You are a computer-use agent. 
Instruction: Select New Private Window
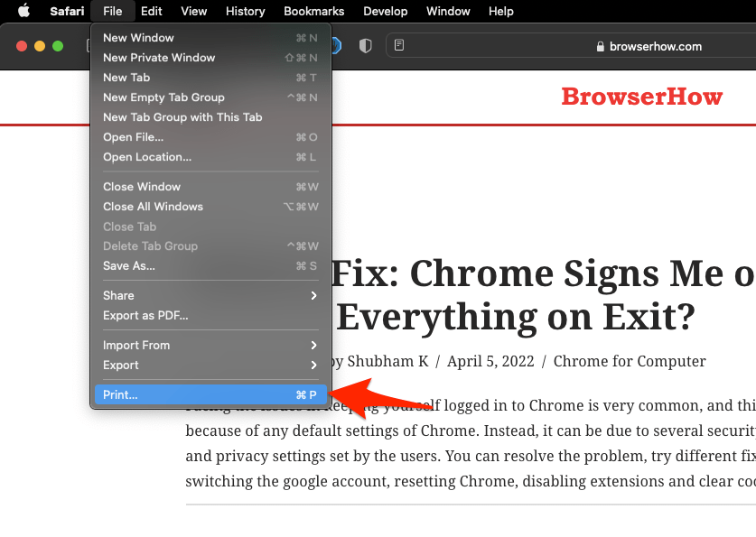tap(210, 58)
